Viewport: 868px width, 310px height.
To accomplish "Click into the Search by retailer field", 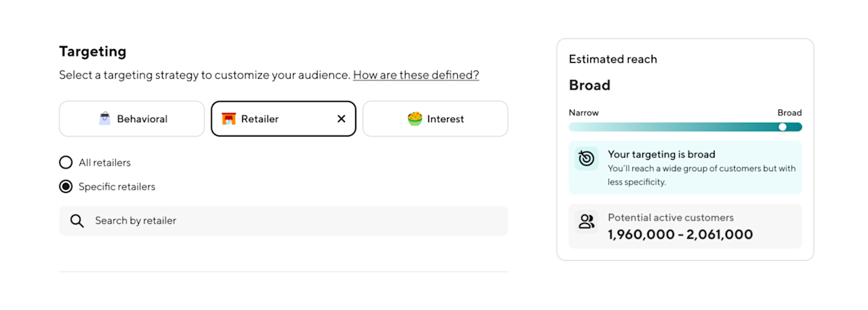I will [x=284, y=220].
